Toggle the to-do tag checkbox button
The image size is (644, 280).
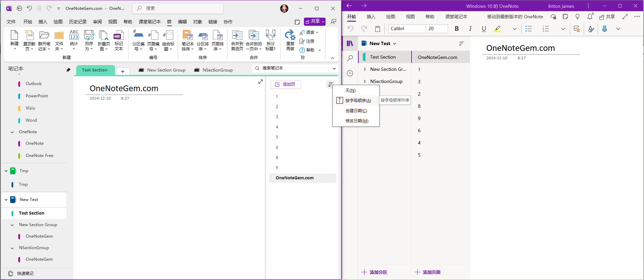point(577,29)
